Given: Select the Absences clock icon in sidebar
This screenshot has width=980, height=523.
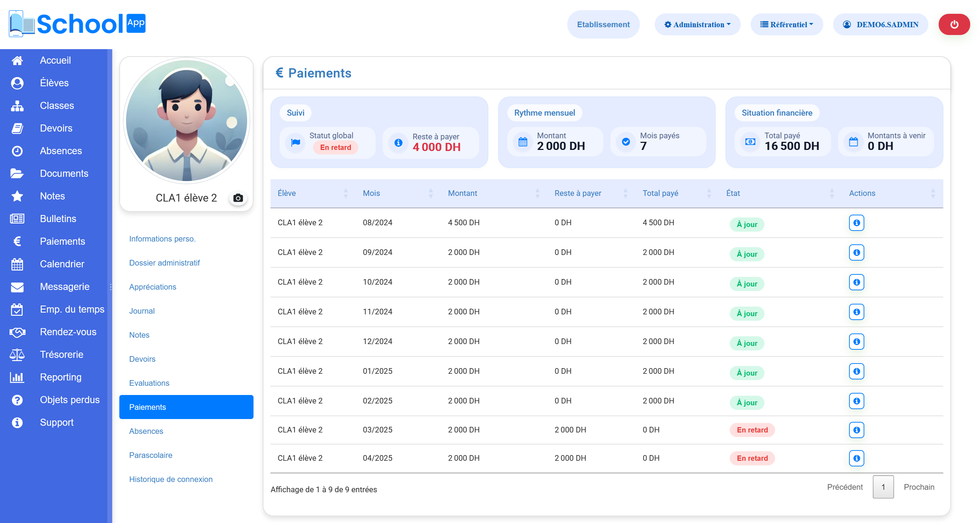Looking at the screenshot, I should click(x=17, y=151).
